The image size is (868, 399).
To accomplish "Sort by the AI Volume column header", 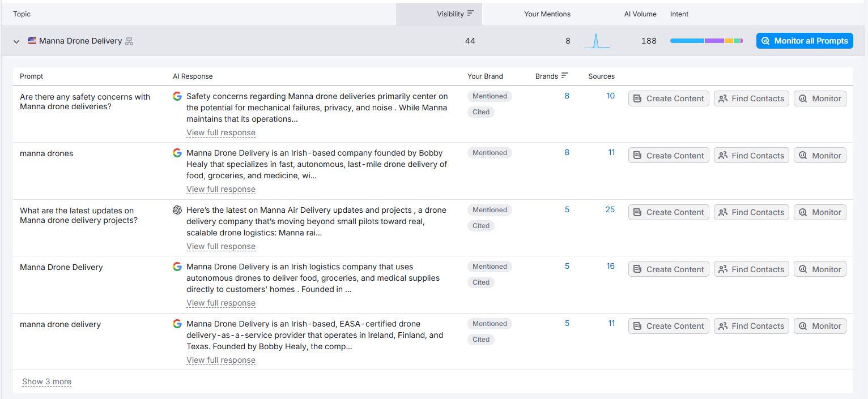I will pos(640,14).
